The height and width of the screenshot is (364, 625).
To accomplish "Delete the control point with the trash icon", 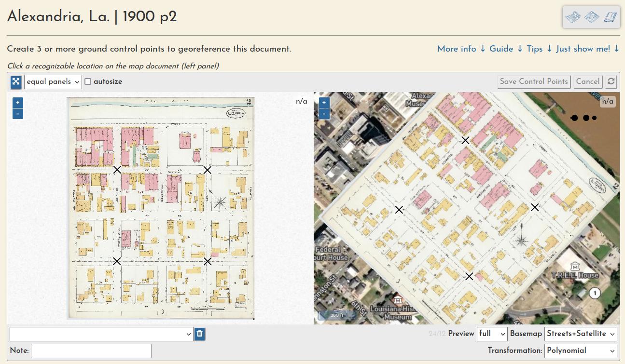I will click(x=200, y=334).
